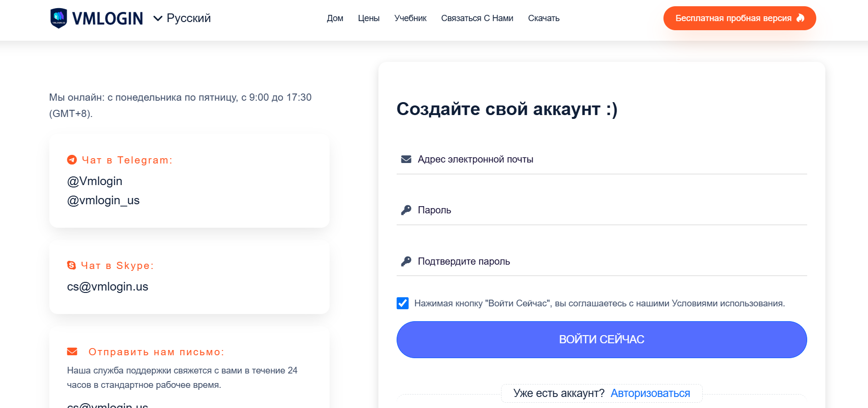Open the Скачать page

544,18
